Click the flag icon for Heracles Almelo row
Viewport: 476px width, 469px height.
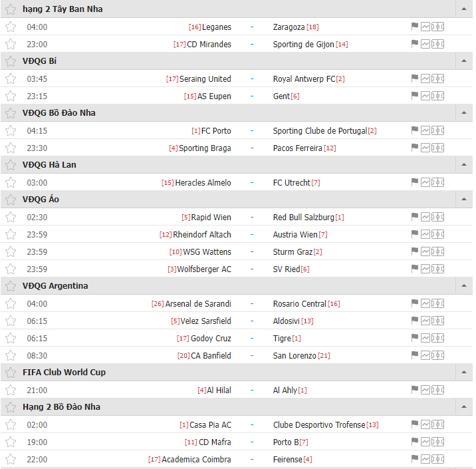(x=414, y=182)
